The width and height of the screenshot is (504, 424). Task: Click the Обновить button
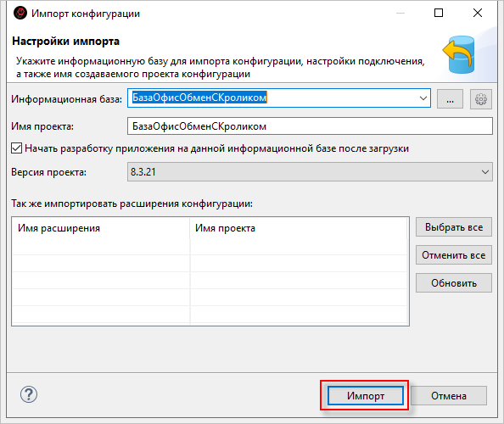[454, 283]
